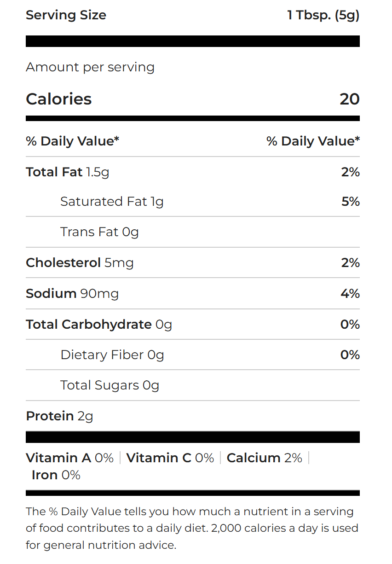Click the Total Sugars 0g entry
Image resolution: width=392 pixels, height=564 pixels.
click(x=110, y=385)
